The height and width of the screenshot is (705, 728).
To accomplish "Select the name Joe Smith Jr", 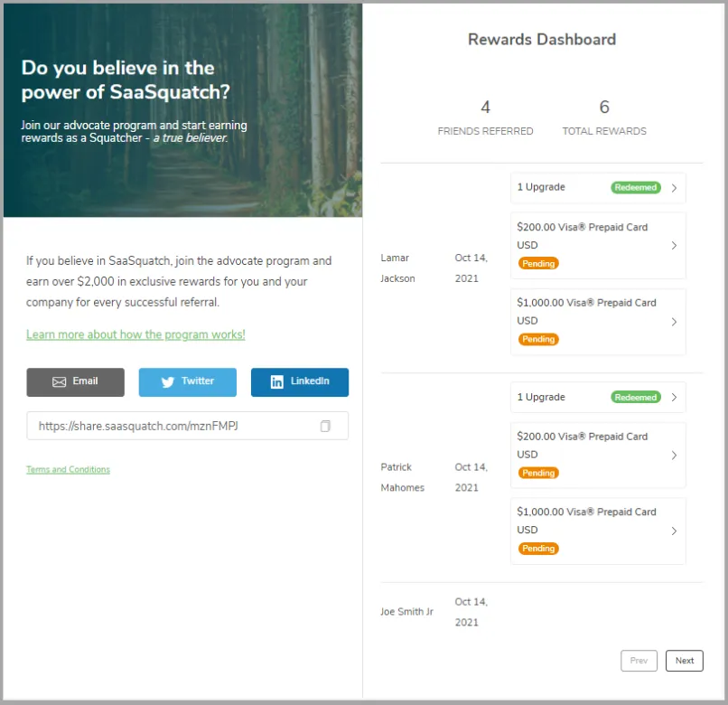I will coord(406,612).
